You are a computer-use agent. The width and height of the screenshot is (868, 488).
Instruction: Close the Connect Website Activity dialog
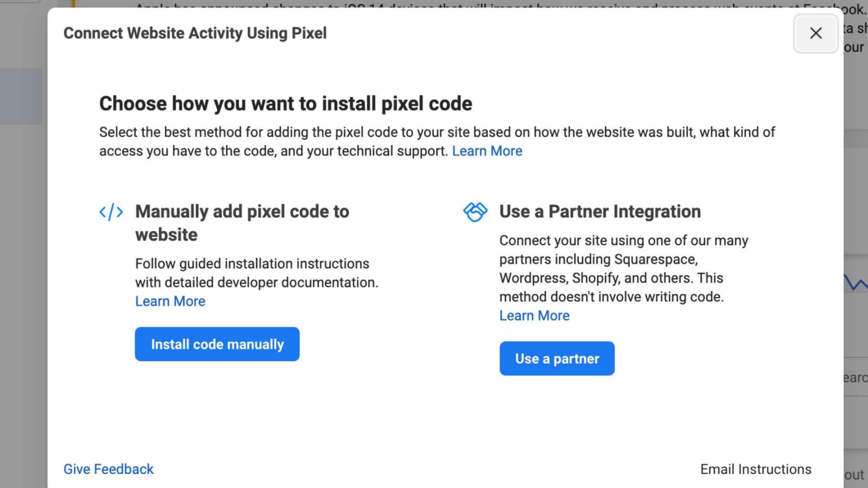tap(815, 33)
